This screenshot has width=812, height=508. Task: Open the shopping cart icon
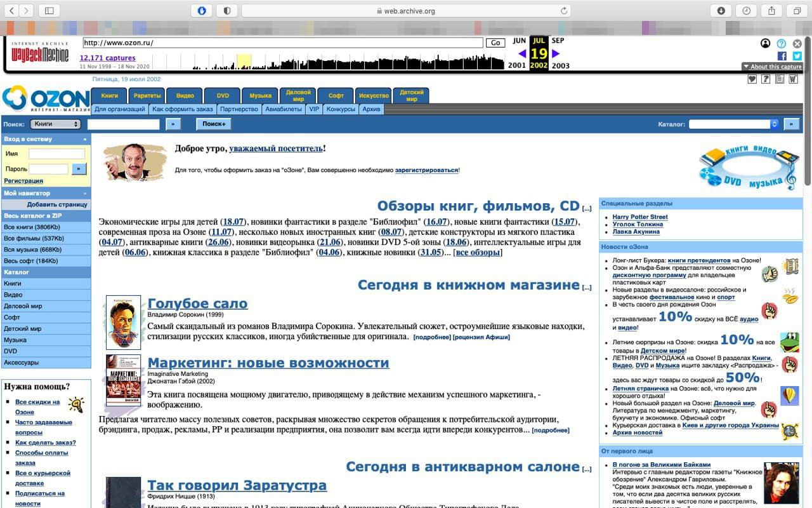tap(794, 79)
